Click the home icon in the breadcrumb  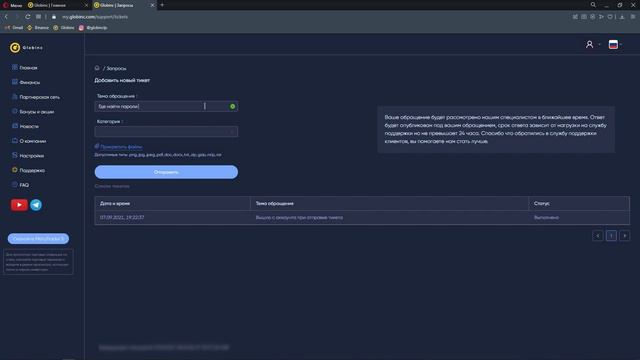tap(97, 68)
